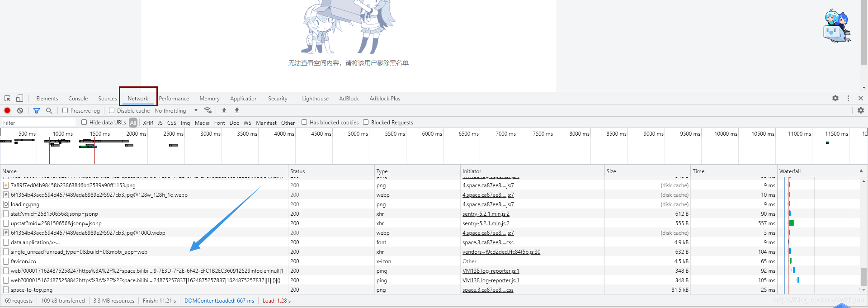This screenshot has width=868, height=308.
Task: Click the mascot robot icon on page
Action: tap(836, 26)
